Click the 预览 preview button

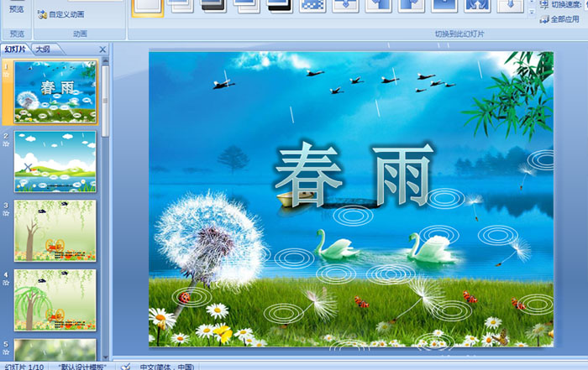[17, 9]
